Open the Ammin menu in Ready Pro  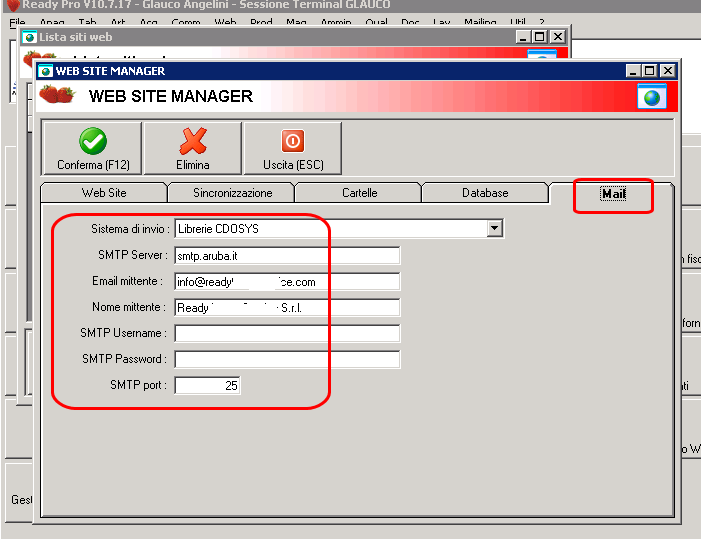(336, 22)
